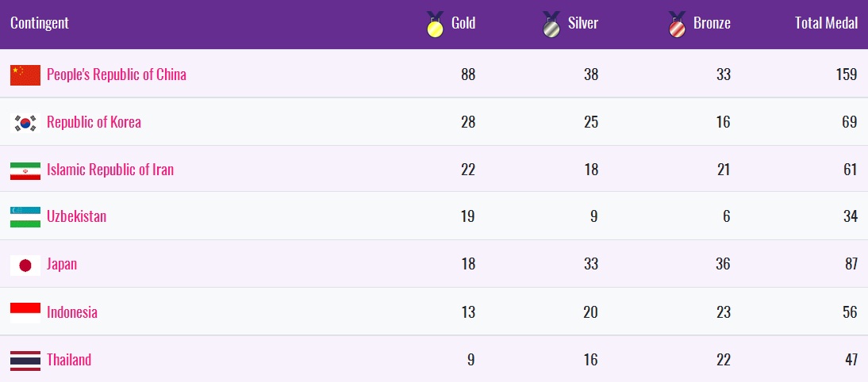This screenshot has height=382, width=868.
Task: Click the Contingent column header
Action: (x=40, y=23)
